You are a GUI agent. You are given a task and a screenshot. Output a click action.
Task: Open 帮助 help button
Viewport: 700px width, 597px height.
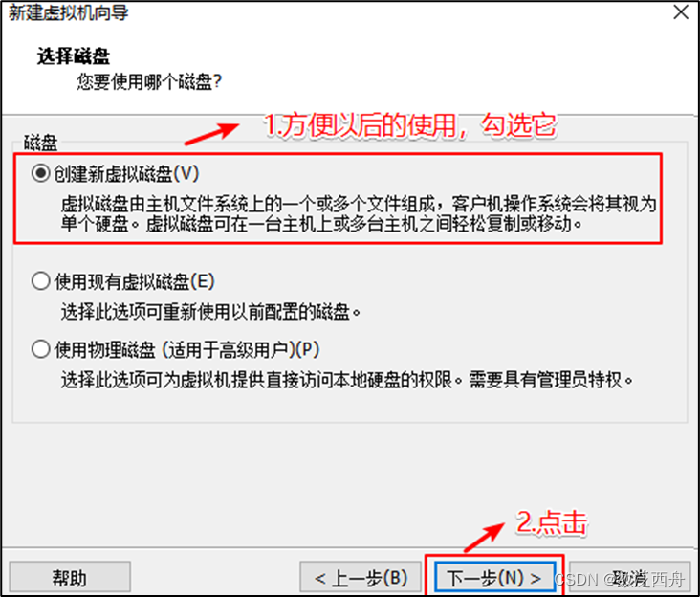(70, 577)
